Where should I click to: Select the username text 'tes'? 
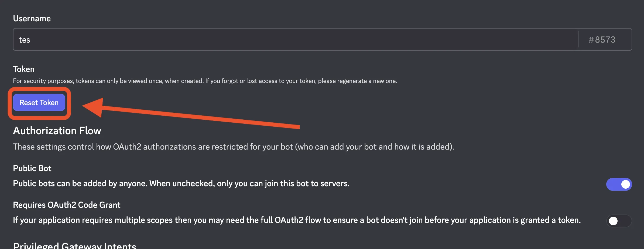[x=25, y=39]
